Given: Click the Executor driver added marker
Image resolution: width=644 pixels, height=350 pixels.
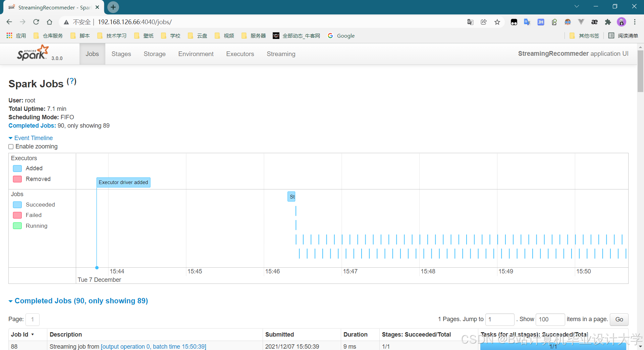Looking at the screenshot, I should coord(123,182).
